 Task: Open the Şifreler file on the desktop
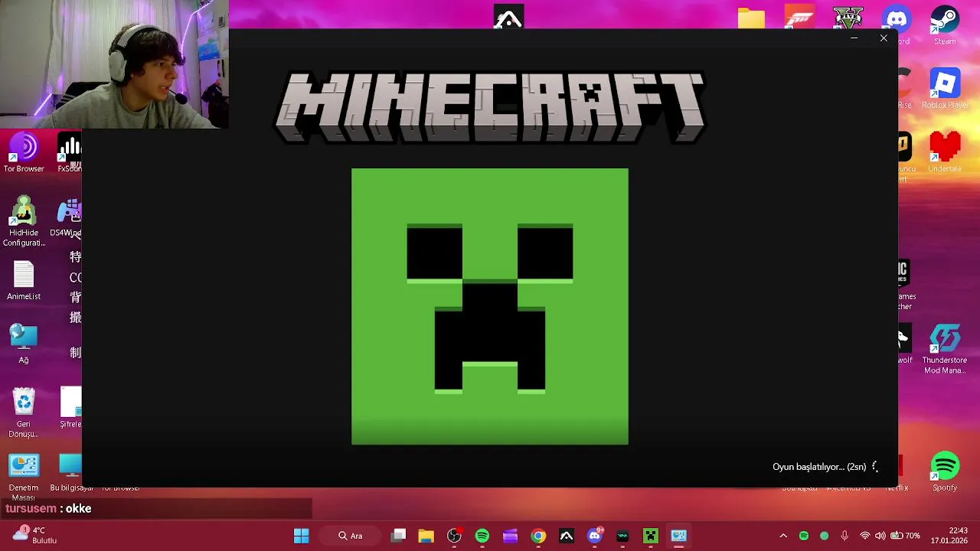point(70,408)
